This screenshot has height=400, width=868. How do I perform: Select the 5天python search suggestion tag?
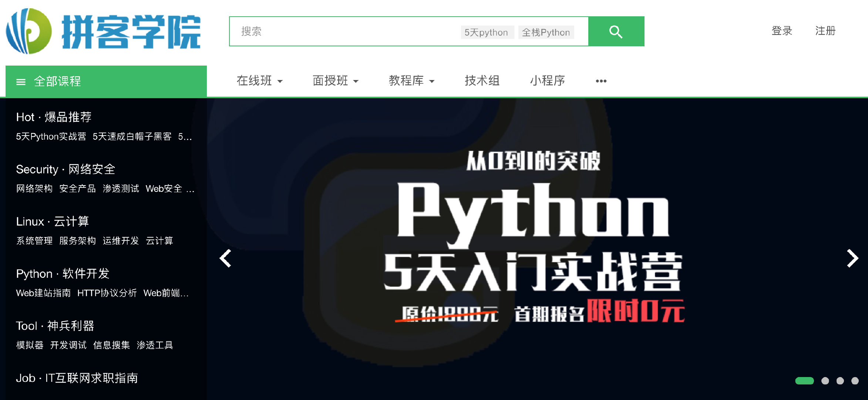coord(487,32)
